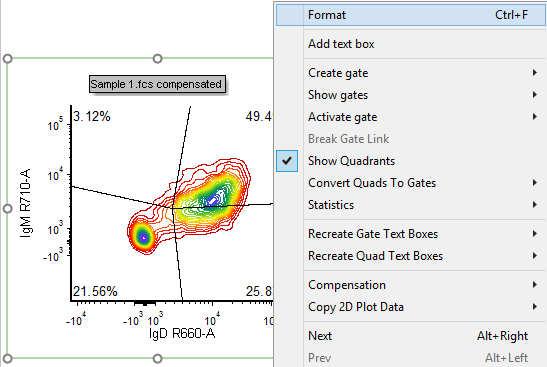547x367 pixels.
Task: Click the IgM R710-A y-axis label
Action: tap(26, 203)
